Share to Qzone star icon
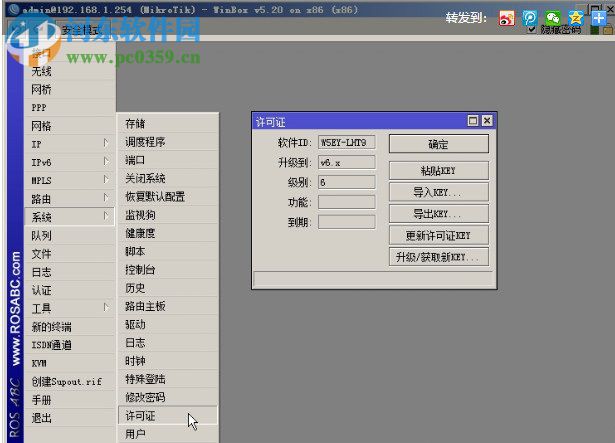The image size is (615, 443). pos(576,18)
